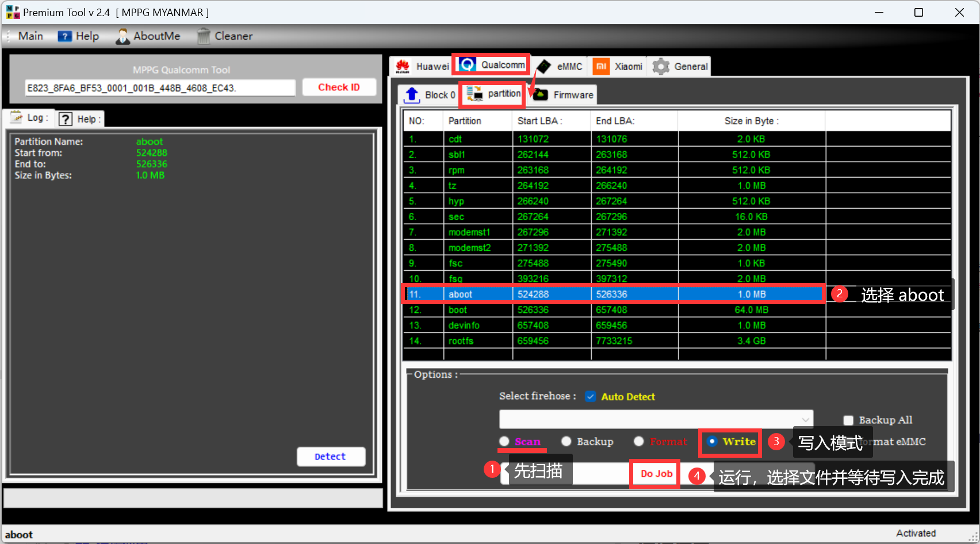This screenshot has width=980, height=544.
Task: Click the Check ID button
Action: (x=339, y=87)
